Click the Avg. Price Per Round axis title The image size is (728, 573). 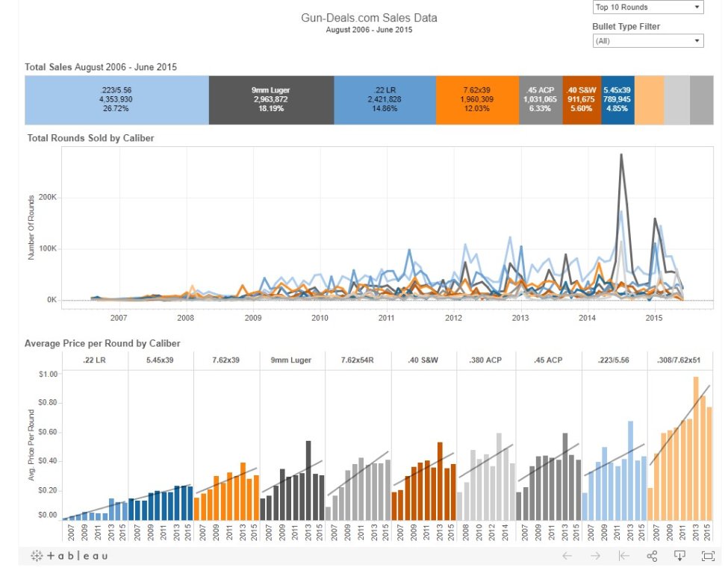coord(31,445)
